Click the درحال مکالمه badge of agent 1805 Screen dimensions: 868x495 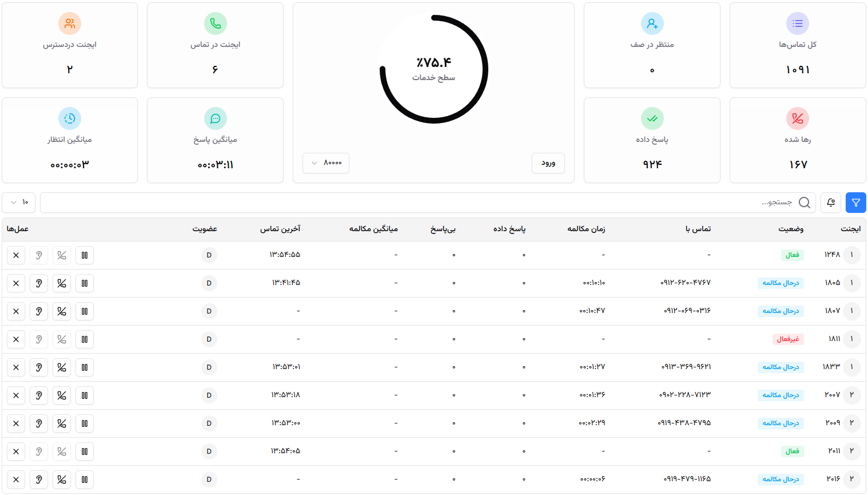pos(781,283)
